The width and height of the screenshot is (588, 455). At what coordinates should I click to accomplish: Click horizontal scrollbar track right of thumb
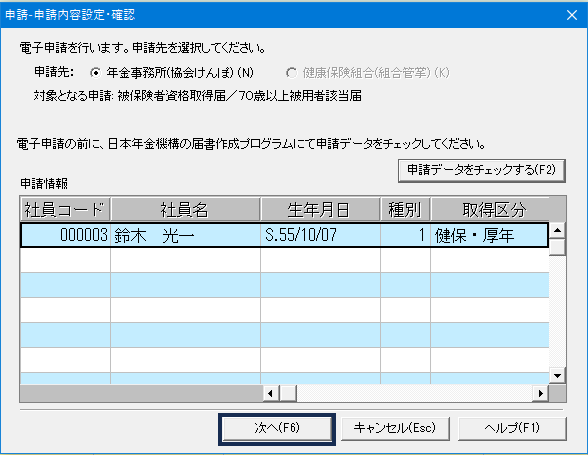pyautogui.click(x=414, y=393)
